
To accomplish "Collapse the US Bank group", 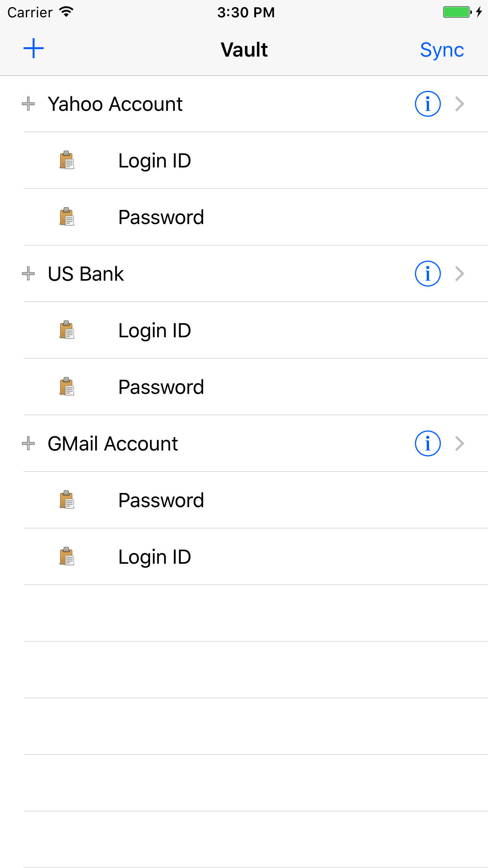I will (28, 274).
